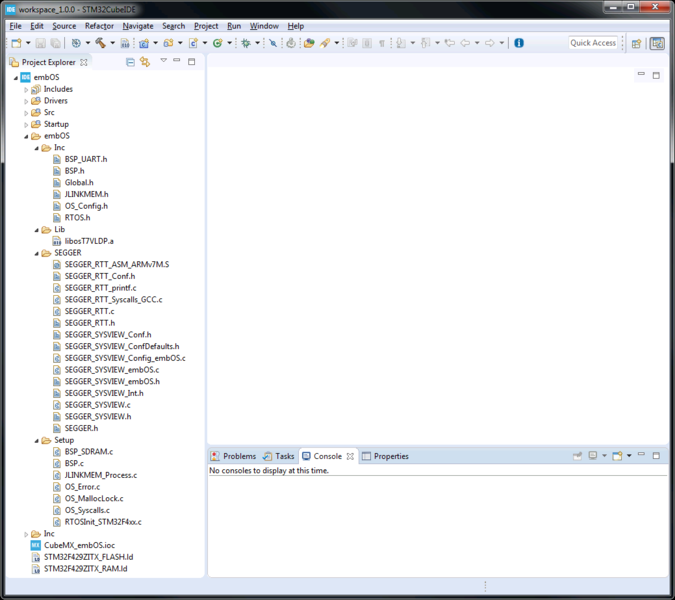Toggle Link with Editor in Project Explorer
The height and width of the screenshot is (600, 675).
pos(145,62)
